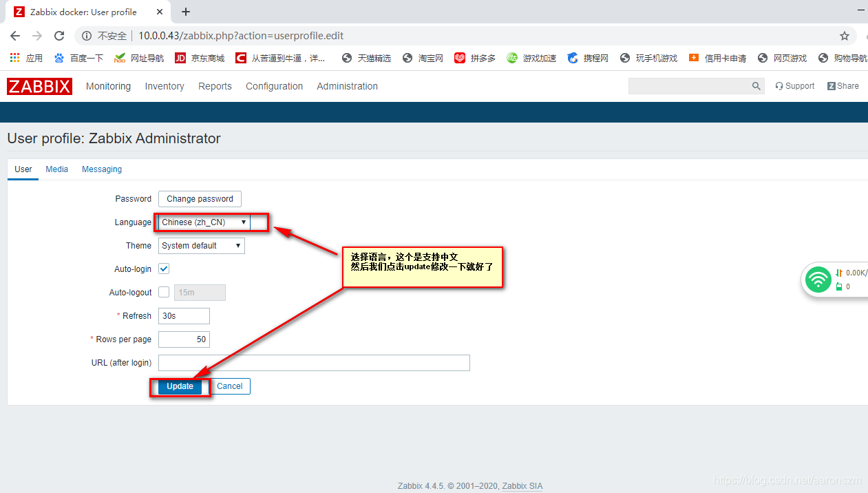Click the site info not-secure icon
This screenshot has height=493, width=868.
[x=87, y=36]
